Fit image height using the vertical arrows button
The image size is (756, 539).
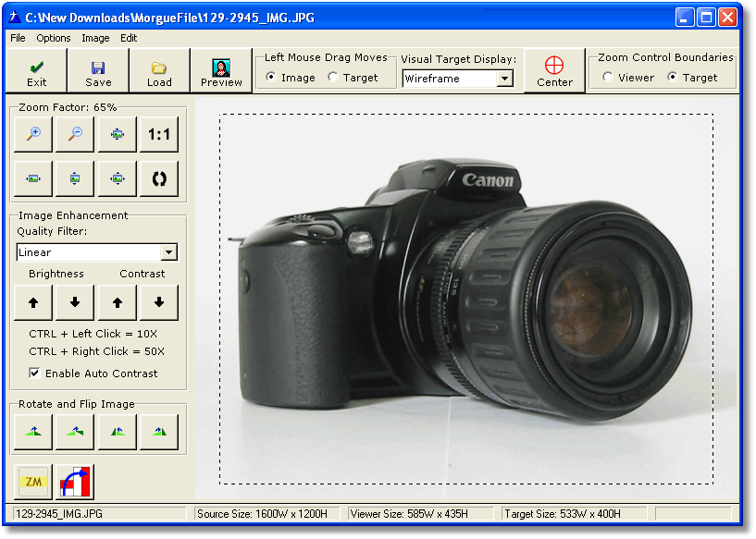75,178
